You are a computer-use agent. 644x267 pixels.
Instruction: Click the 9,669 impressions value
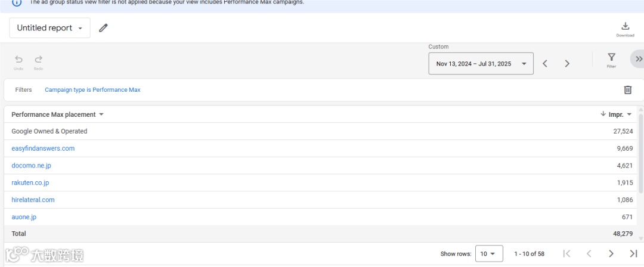625,148
